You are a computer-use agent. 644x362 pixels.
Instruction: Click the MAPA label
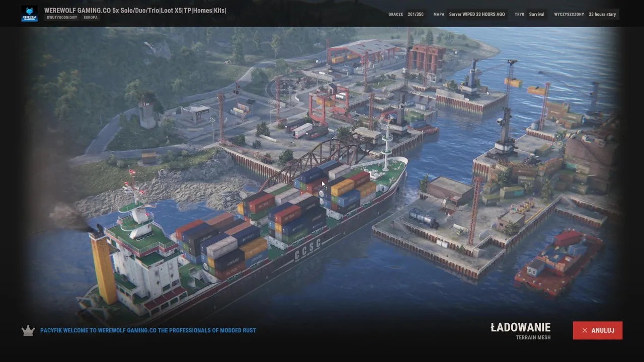pos(439,14)
